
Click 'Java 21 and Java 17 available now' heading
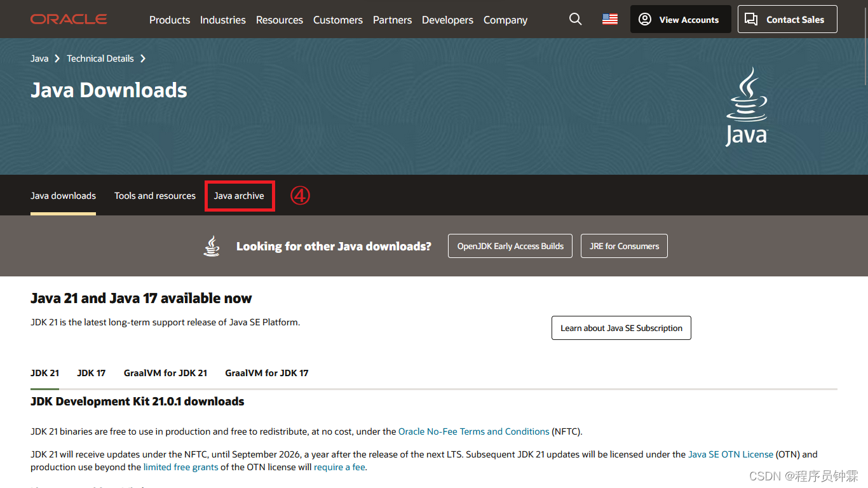click(141, 298)
